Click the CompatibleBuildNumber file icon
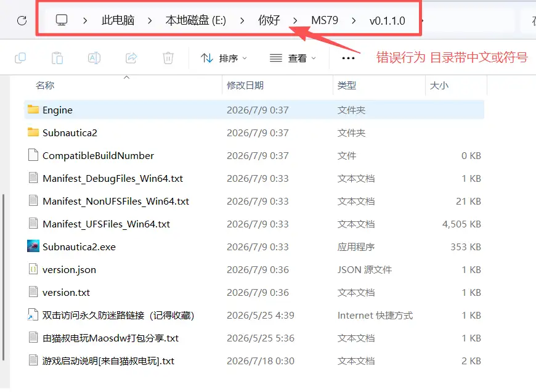 [x=33, y=155]
